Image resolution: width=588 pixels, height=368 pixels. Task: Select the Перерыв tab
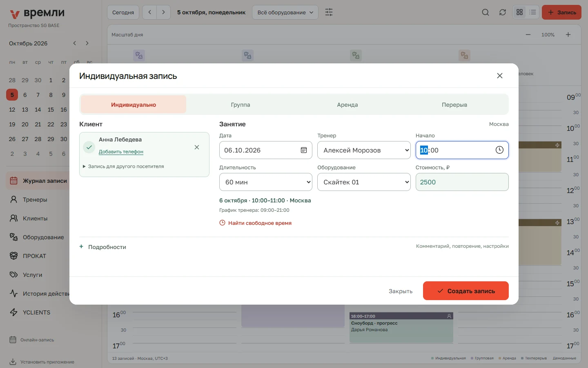(454, 105)
